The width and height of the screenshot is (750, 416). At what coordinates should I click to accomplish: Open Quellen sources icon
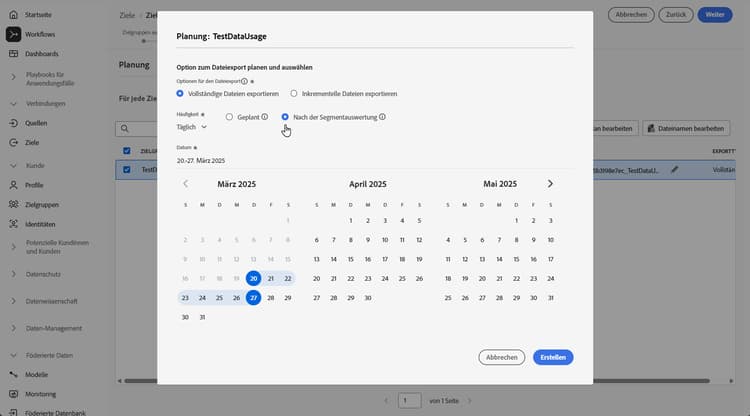(x=13, y=123)
